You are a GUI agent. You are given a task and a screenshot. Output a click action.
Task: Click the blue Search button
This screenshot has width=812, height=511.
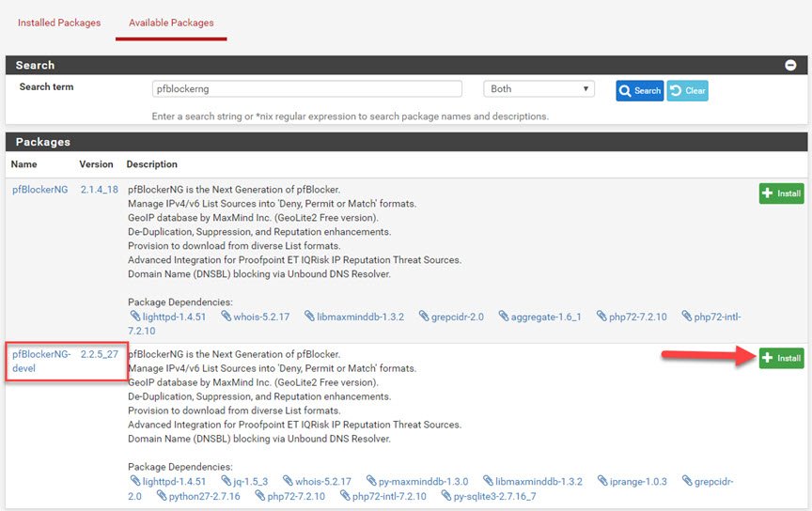640,90
